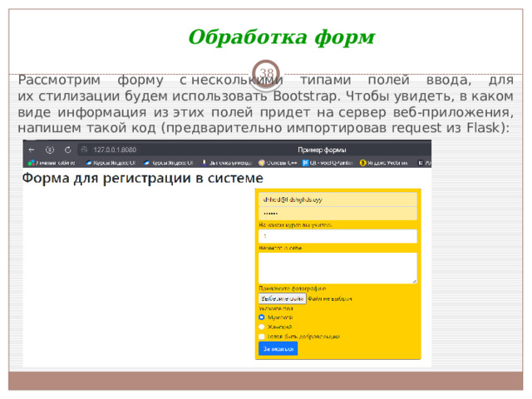This screenshot has height=399, width=532.
Task: Click the Приложите фотографию label
Action: pyautogui.click(x=293, y=288)
